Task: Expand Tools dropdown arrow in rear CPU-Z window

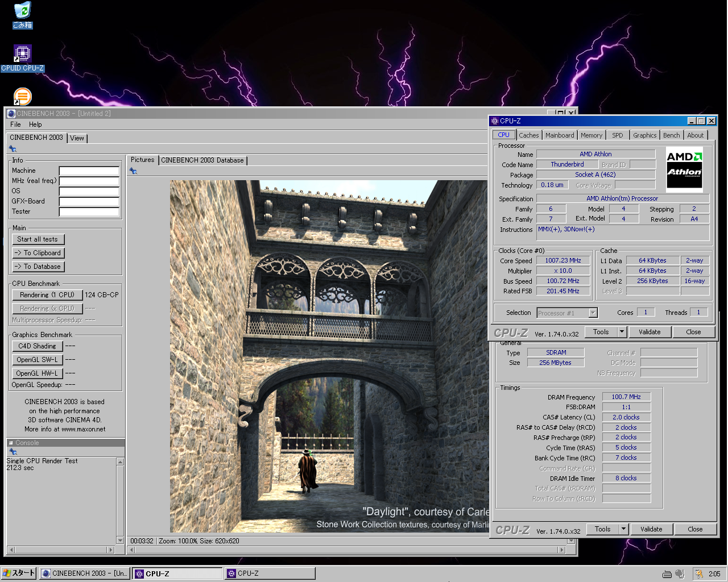Action: (624, 529)
